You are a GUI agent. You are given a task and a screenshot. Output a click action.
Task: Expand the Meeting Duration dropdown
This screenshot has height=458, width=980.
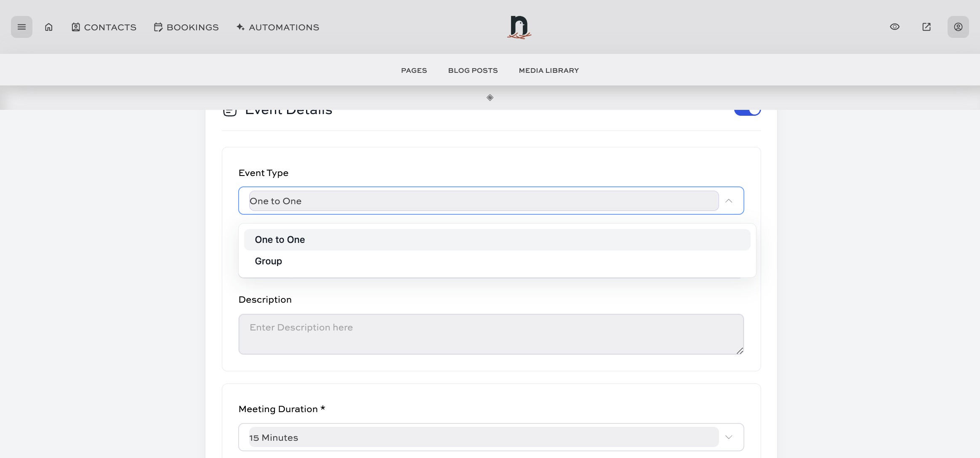pyautogui.click(x=729, y=437)
